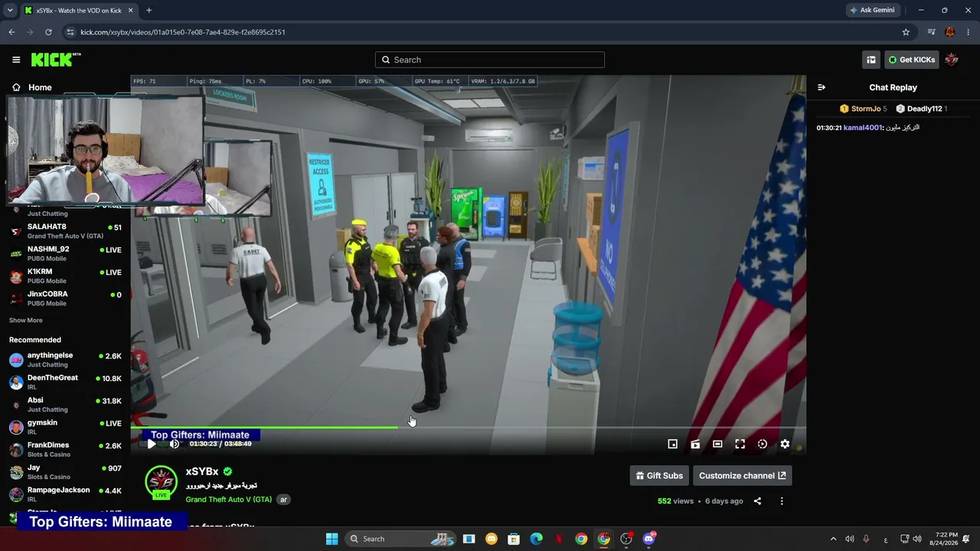
Task: Open the video player settings gear
Action: point(785,444)
